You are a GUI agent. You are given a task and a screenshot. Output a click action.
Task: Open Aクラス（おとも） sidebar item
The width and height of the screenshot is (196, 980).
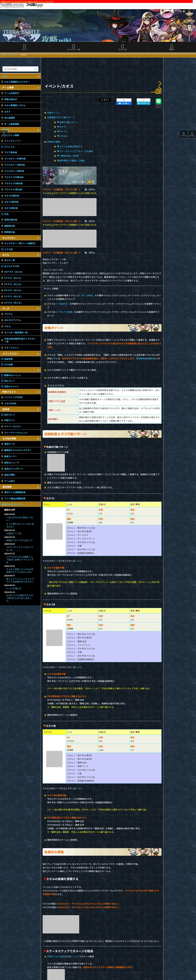(x=13, y=284)
